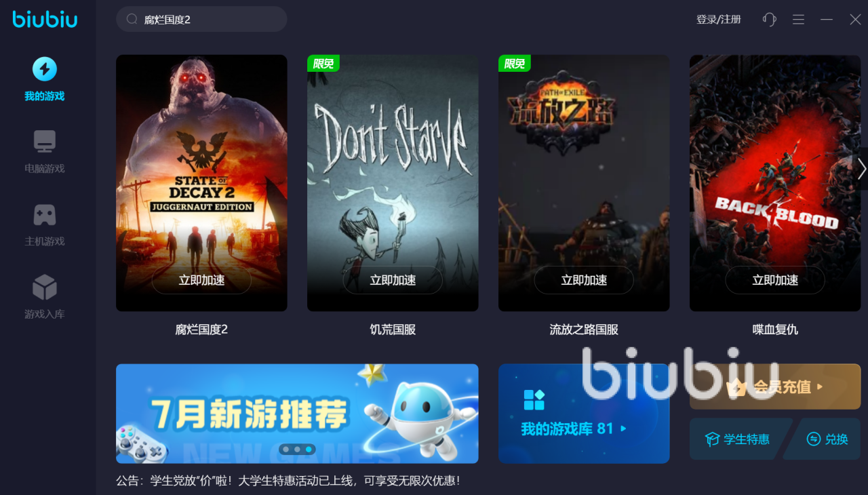The width and height of the screenshot is (868, 495).
Task: Open the 我的游戏 lightning icon
Action: point(45,69)
